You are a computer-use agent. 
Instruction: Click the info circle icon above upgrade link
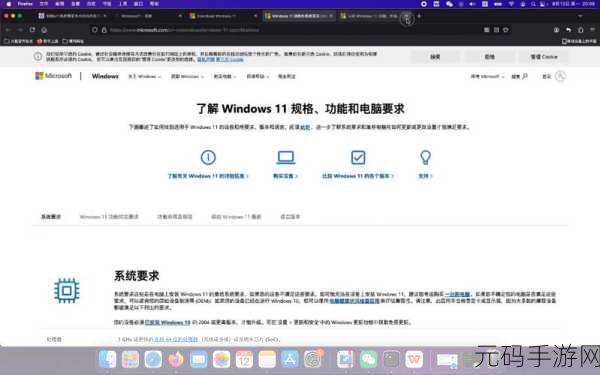tap(208, 157)
